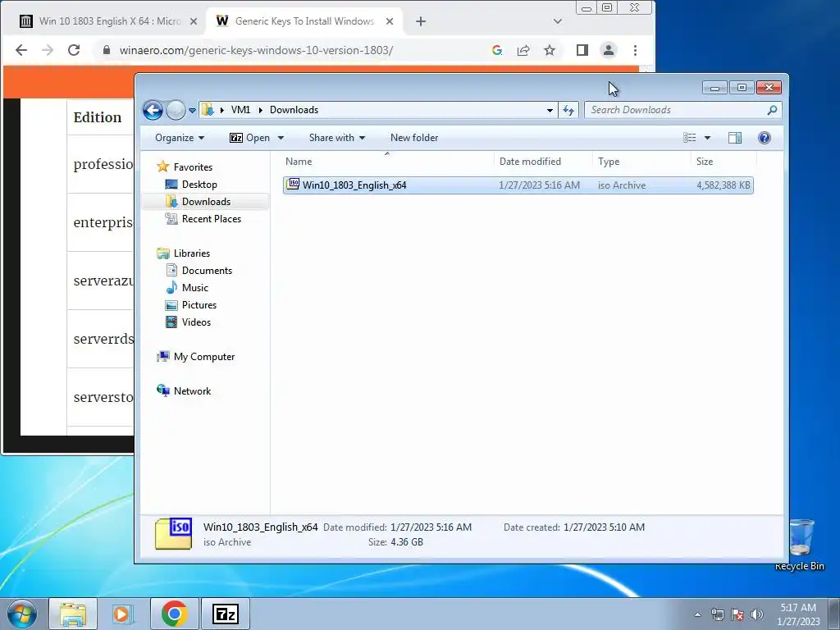Switch to Win 10 1803 English Chrome tab
840x630 pixels.
(x=109, y=21)
